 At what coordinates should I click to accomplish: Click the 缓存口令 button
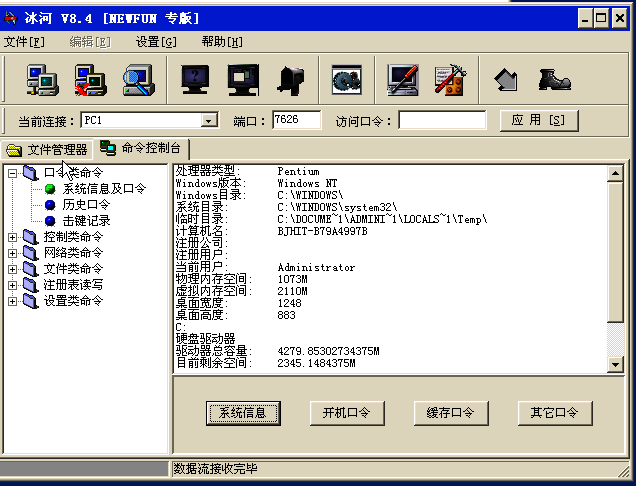tap(451, 413)
